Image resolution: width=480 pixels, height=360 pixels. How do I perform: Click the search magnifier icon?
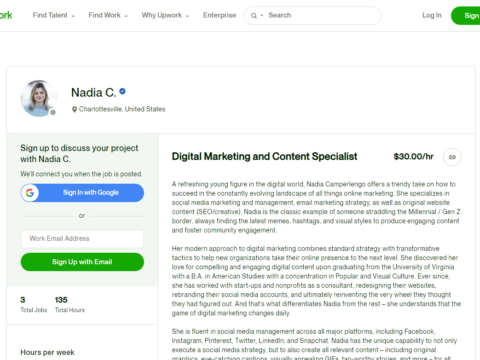pos(254,16)
